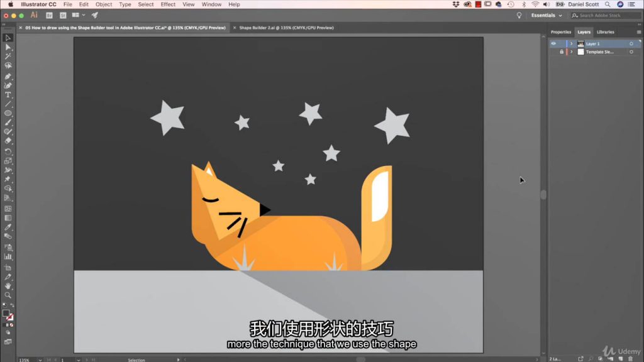Click the GPU performance rocket icon
This screenshot has width=644, height=362.
(x=95, y=15)
